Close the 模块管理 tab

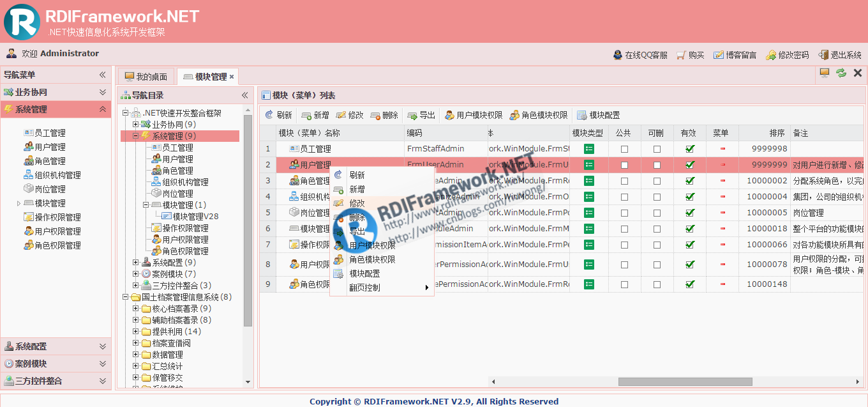coord(232,77)
